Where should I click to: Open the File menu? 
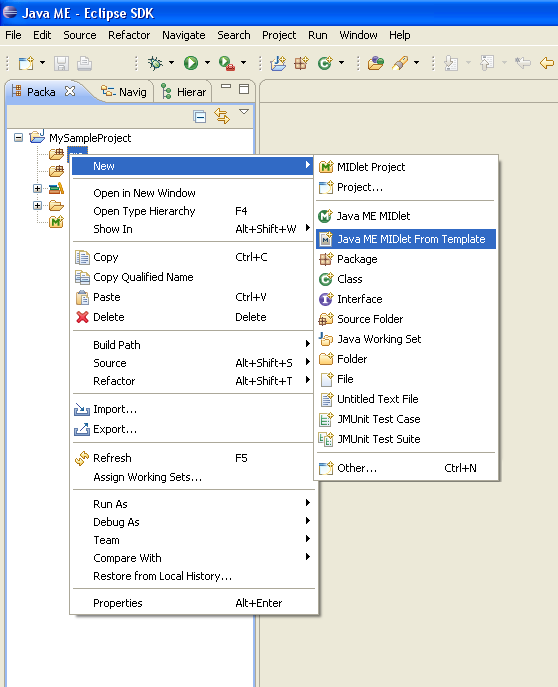click(13, 35)
